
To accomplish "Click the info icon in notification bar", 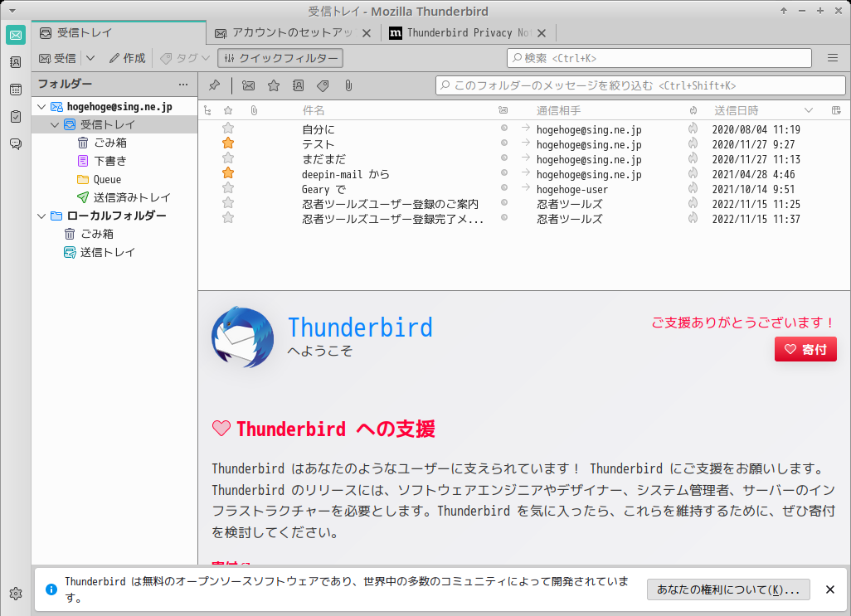I will (51, 589).
